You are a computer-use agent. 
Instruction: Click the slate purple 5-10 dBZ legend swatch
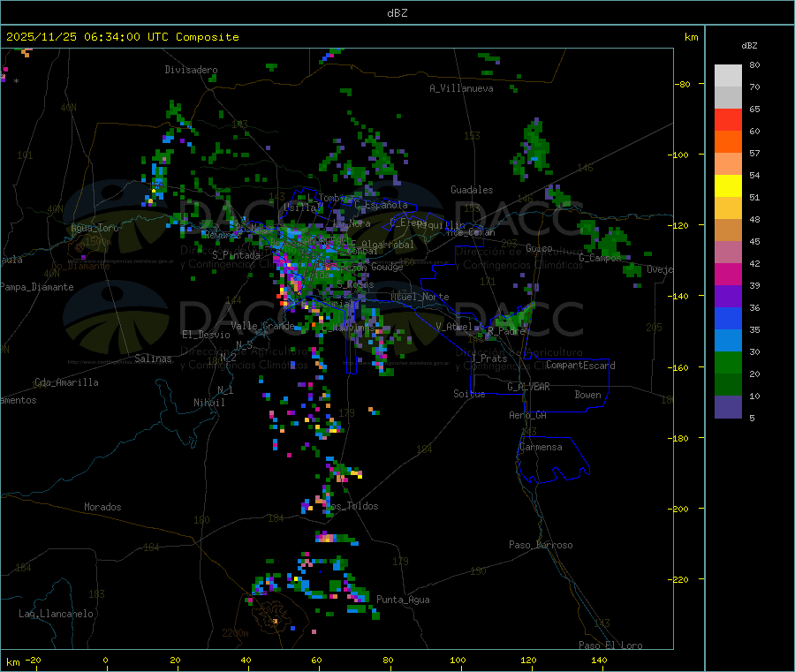[x=728, y=407]
